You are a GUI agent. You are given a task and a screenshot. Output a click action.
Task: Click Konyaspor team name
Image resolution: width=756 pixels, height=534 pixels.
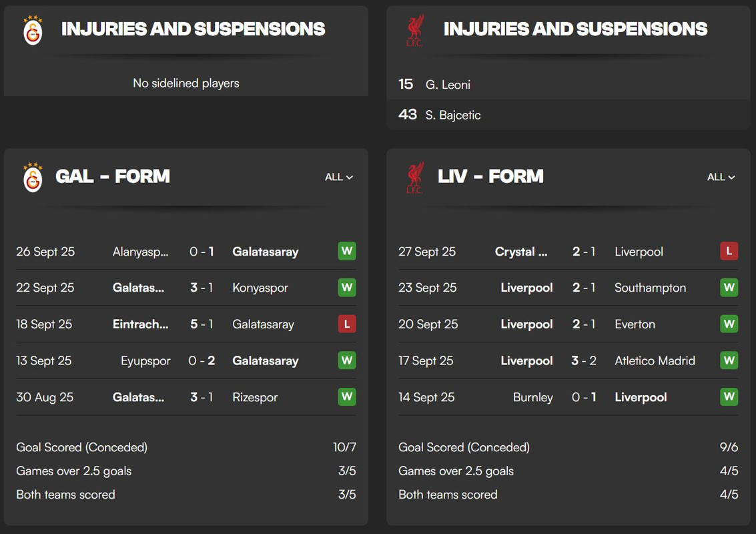pyautogui.click(x=260, y=288)
